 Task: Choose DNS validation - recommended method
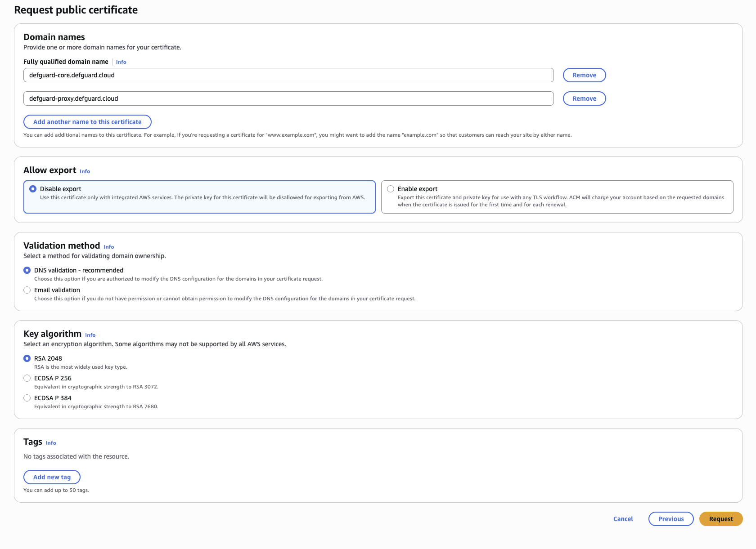(x=27, y=270)
